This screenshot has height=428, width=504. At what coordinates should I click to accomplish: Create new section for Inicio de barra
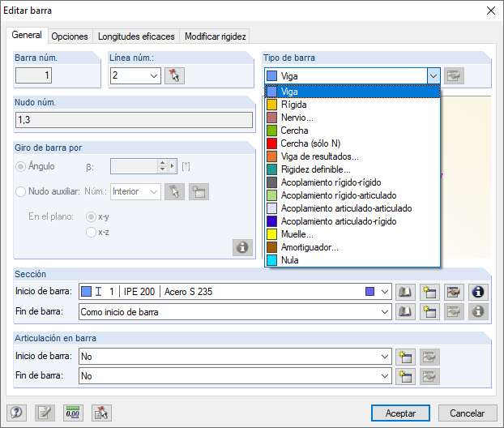(429, 292)
